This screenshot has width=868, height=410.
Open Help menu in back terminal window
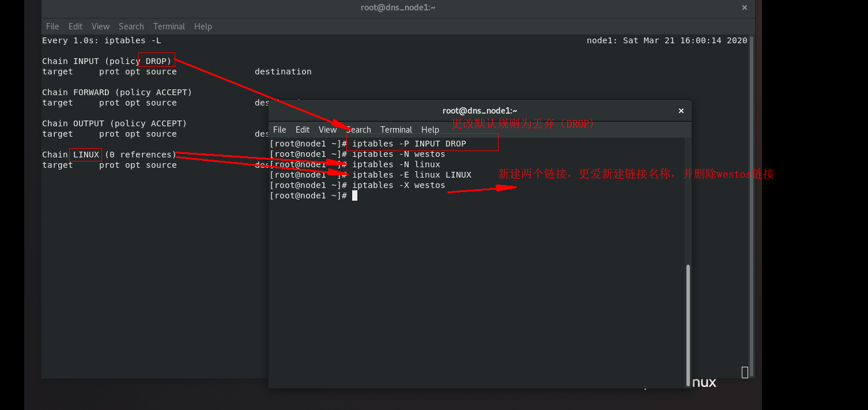pos(203,27)
